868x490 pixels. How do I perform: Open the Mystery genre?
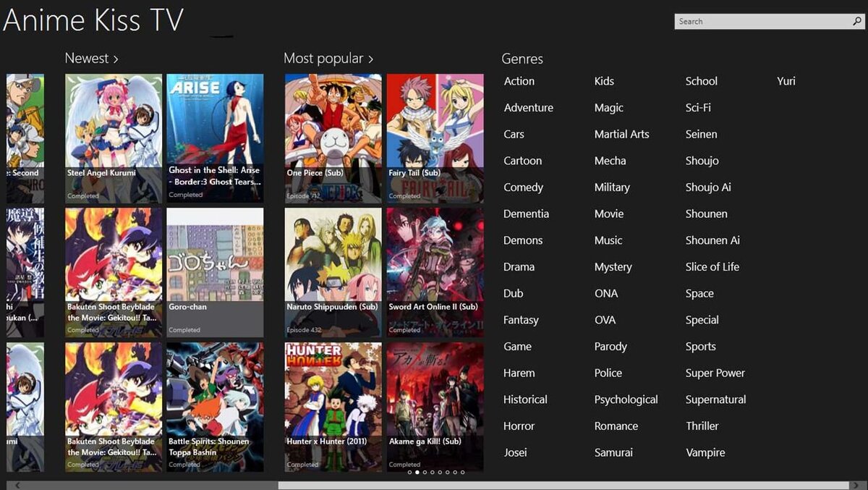coord(613,267)
